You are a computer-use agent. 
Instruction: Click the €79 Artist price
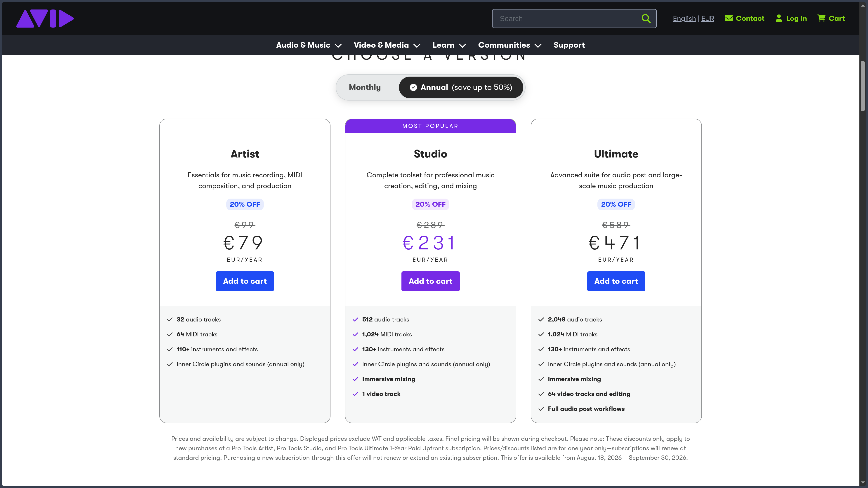(x=243, y=243)
